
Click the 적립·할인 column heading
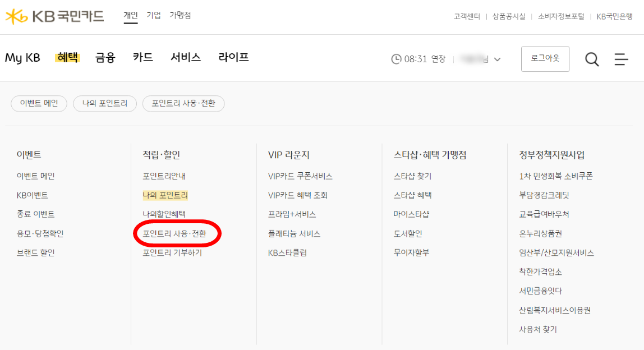click(162, 155)
